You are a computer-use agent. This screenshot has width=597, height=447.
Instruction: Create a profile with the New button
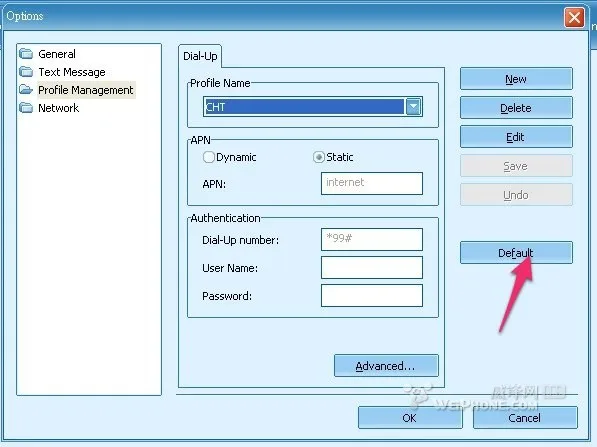click(516, 79)
